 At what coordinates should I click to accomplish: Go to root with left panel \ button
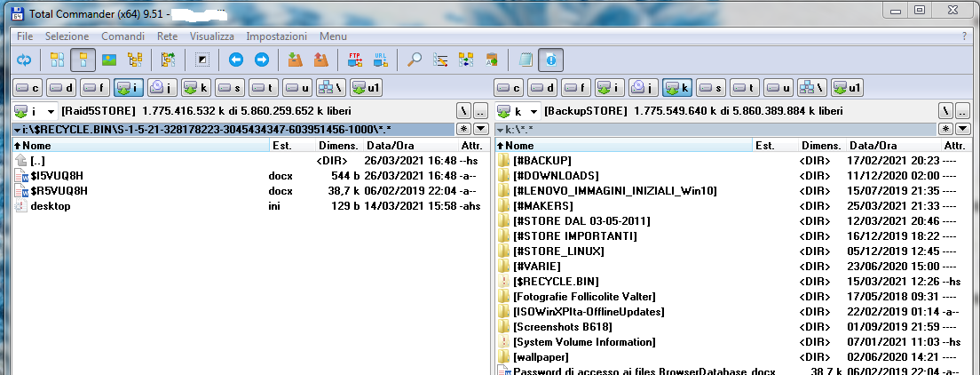point(463,111)
